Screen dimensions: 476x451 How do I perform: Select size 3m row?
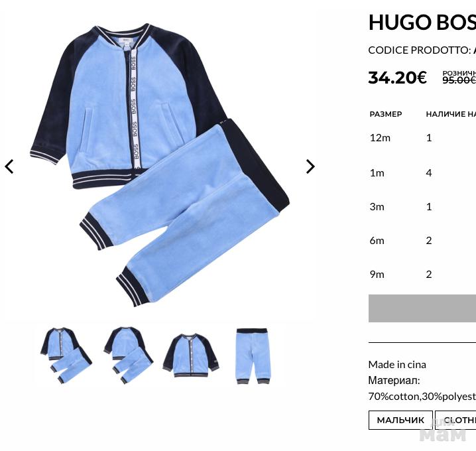pyautogui.click(x=422, y=207)
